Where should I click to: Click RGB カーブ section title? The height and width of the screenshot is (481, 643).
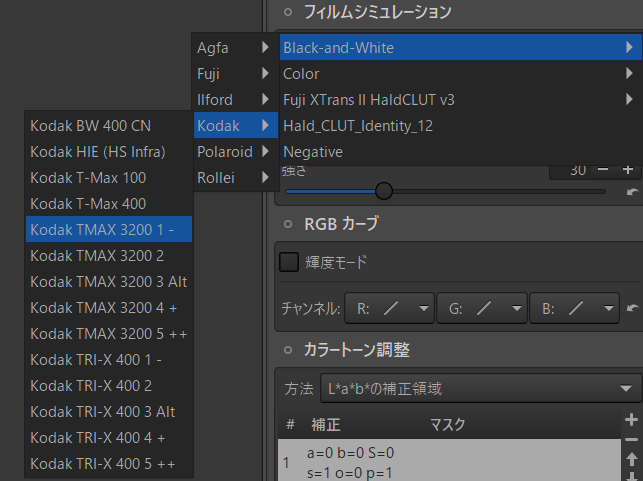(x=342, y=224)
